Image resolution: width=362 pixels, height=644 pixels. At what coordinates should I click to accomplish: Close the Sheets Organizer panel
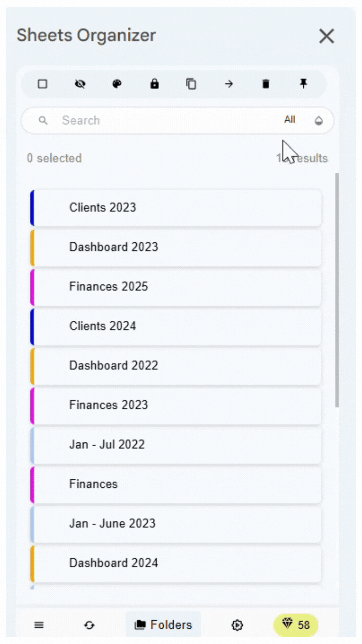(x=326, y=36)
